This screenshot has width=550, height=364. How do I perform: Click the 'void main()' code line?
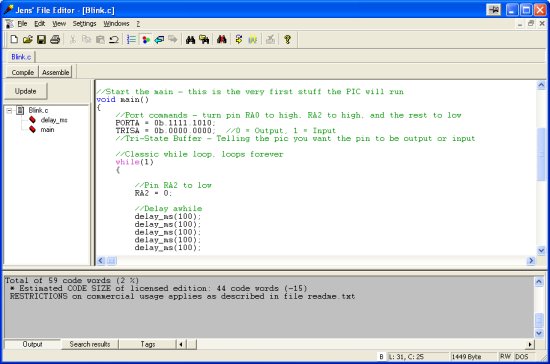tap(122, 100)
